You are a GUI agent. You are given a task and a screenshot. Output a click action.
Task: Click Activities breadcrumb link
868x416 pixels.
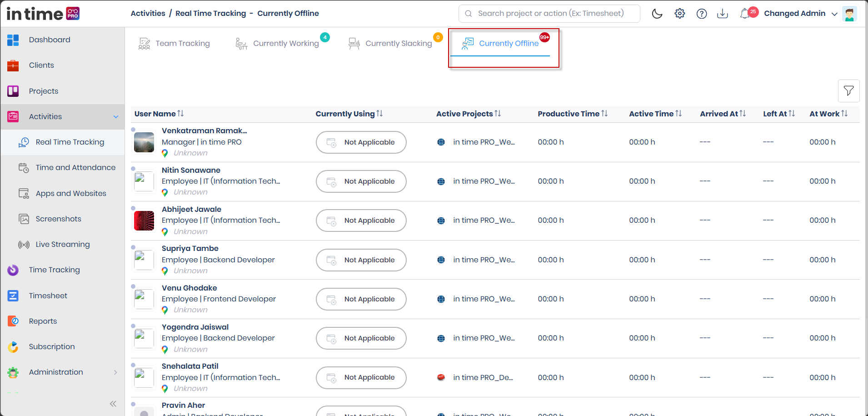148,13
